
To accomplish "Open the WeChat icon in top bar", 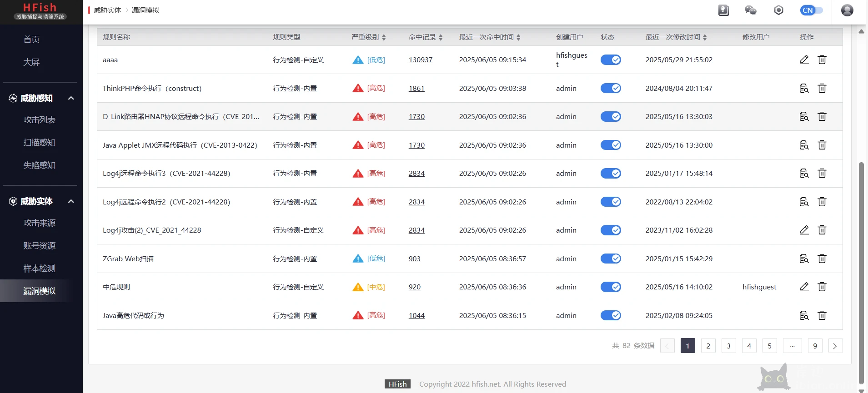I will [750, 10].
